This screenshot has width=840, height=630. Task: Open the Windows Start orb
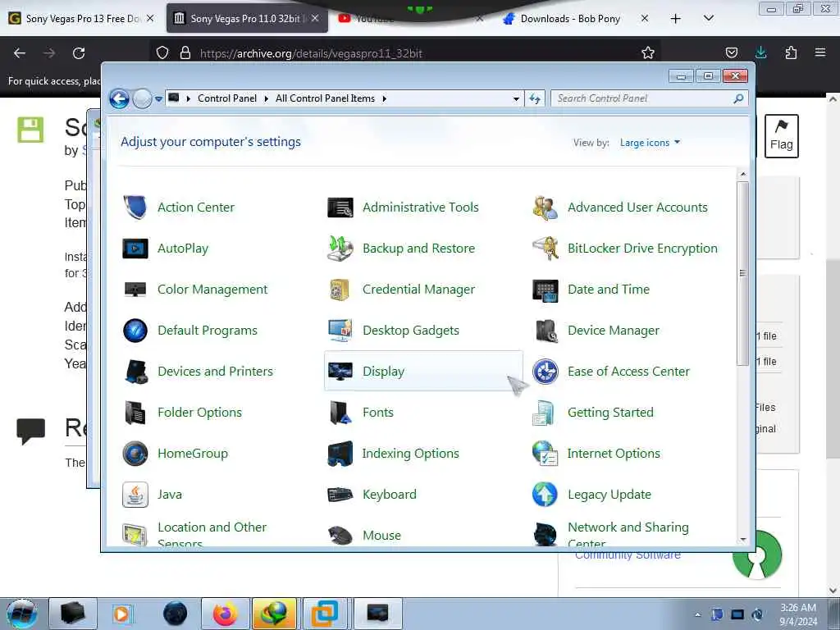(22, 614)
